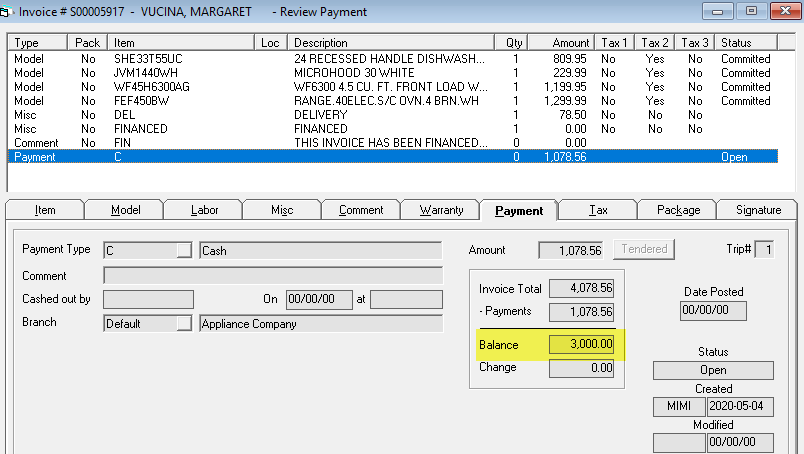Switch to the Model tab
804x454 pixels.
pyautogui.click(x=125, y=210)
